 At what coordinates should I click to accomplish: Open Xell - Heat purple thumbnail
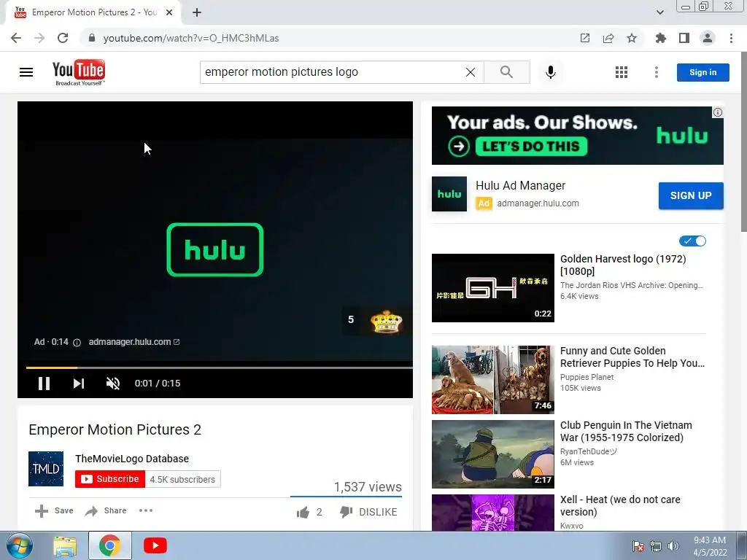[x=493, y=513]
